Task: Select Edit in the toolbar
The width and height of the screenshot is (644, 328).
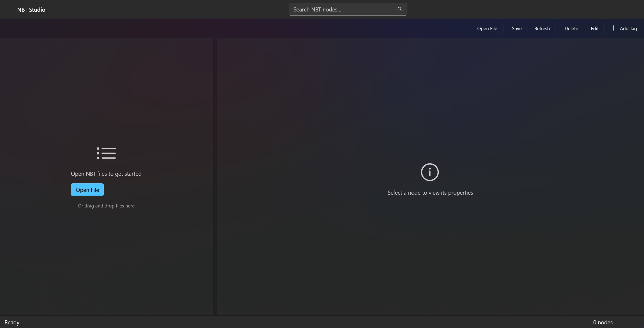Action: 595,28
